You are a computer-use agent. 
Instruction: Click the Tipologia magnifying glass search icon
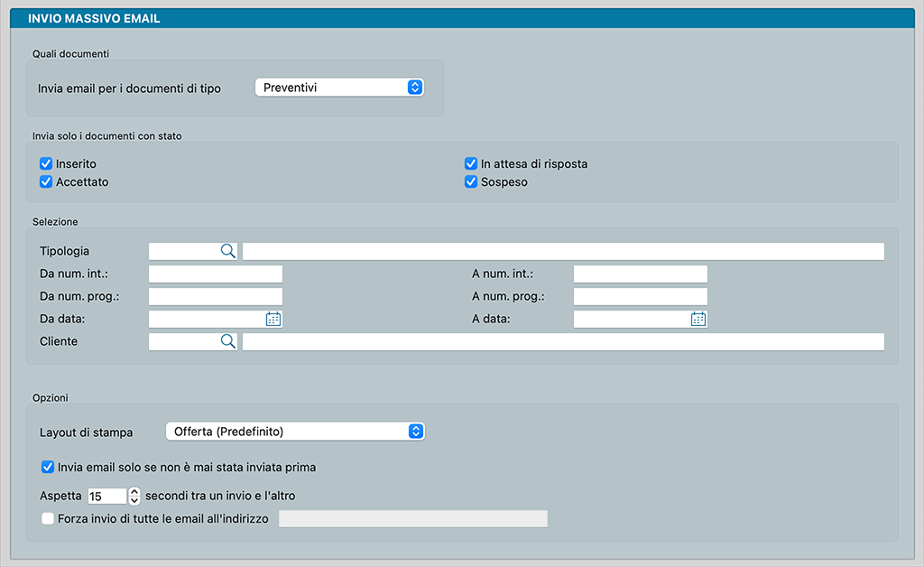227,251
